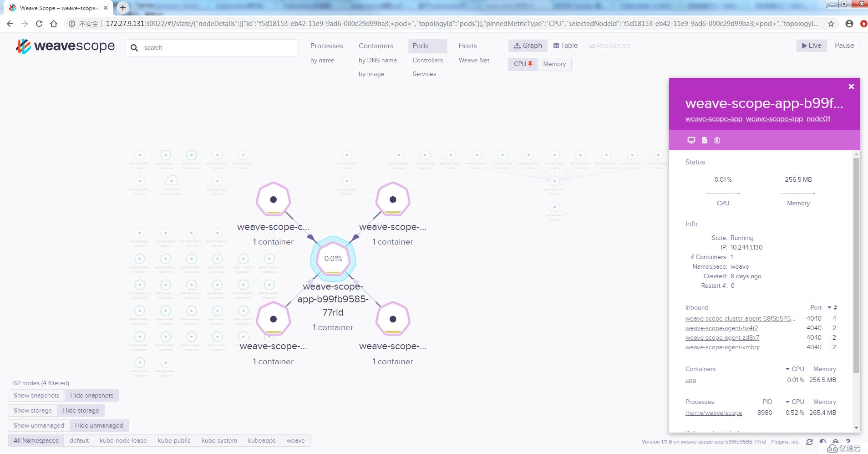Switch to Resources view mode

tap(609, 46)
